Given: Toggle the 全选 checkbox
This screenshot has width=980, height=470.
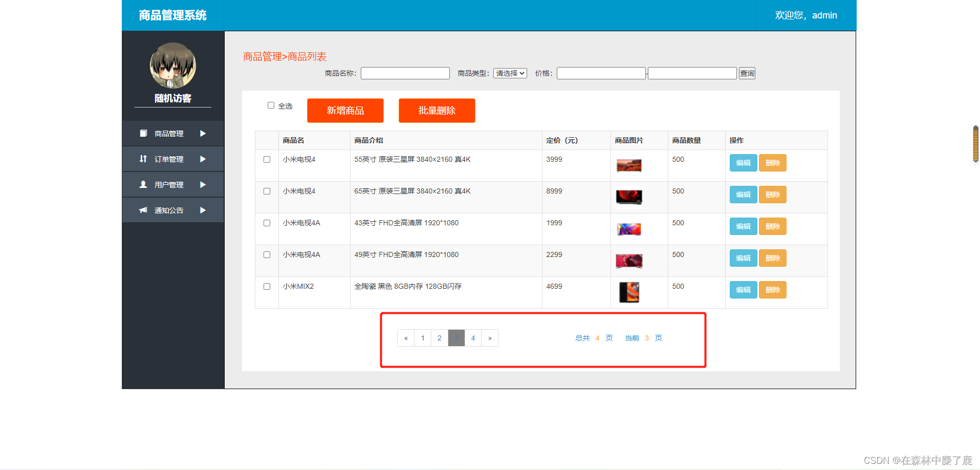Looking at the screenshot, I should (271, 105).
